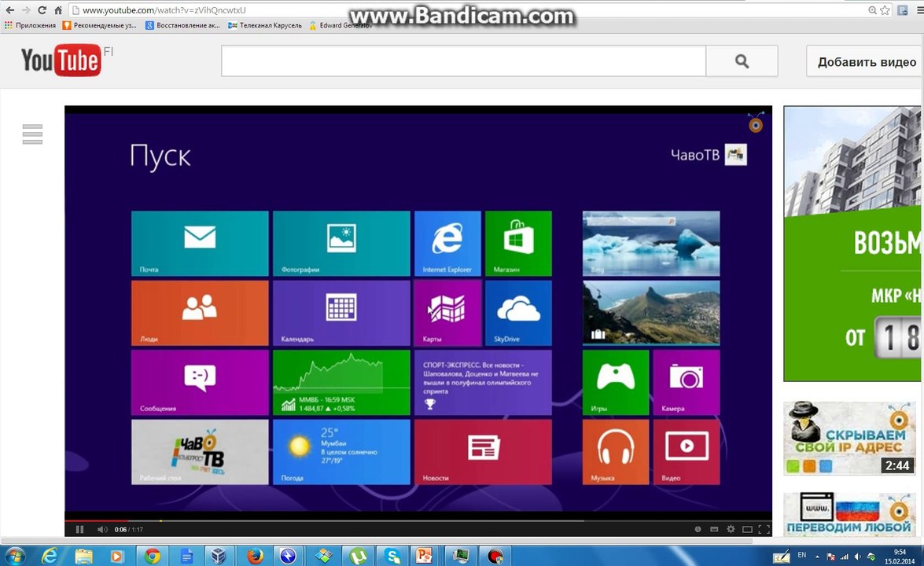Open the Переводим любой suggested video
924x566 pixels.
[849, 515]
